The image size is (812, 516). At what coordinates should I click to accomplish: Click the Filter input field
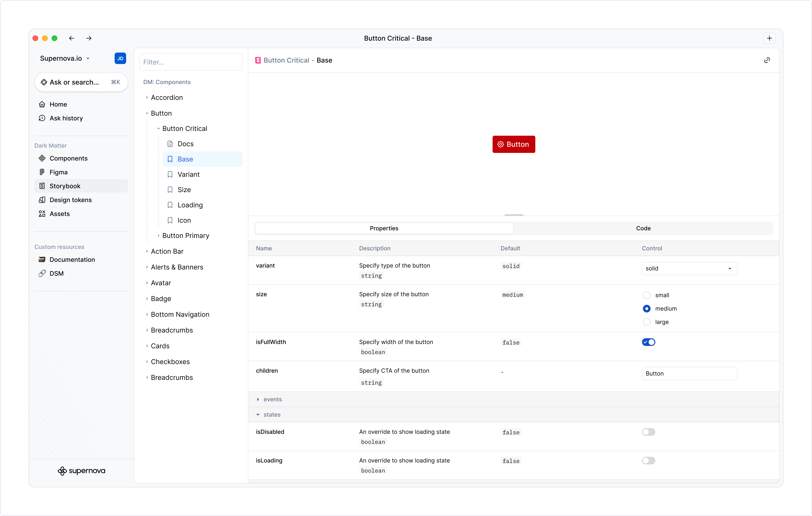tap(191, 62)
